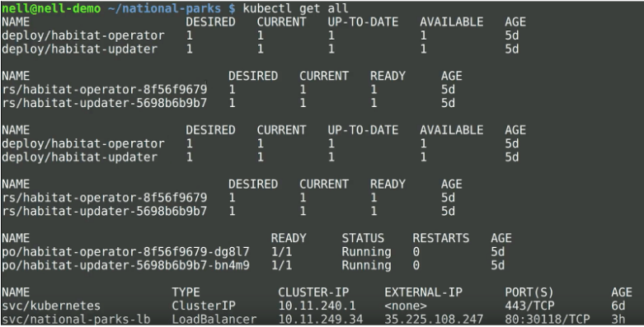Click the first rs/habitat-updater-5698b6b9b7 entry

tap(105, 103)
